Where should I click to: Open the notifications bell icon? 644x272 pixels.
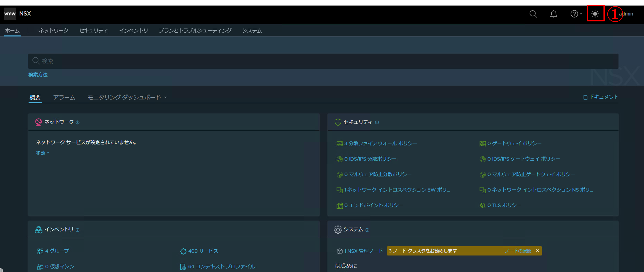pos(554,14)
